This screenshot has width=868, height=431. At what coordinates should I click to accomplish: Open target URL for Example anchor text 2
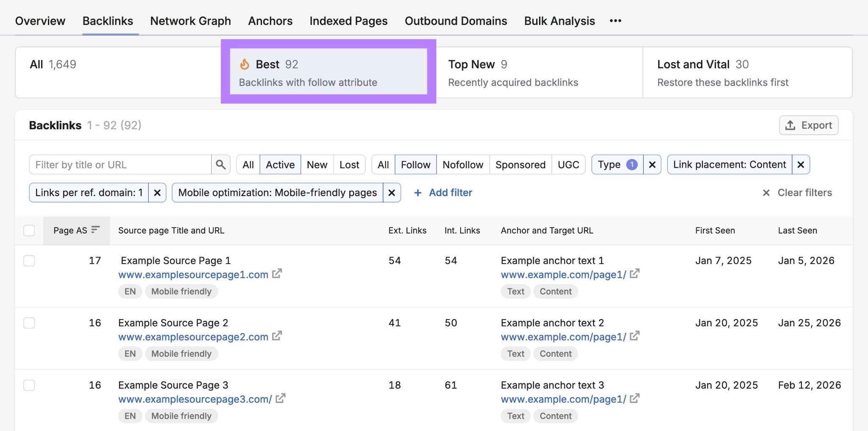563,337
